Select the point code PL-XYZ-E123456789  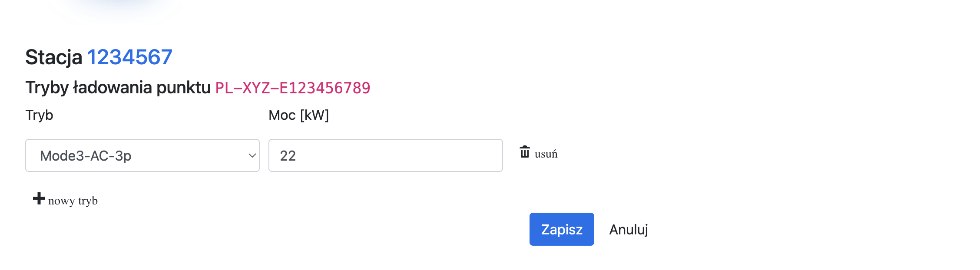click(293, 88)
